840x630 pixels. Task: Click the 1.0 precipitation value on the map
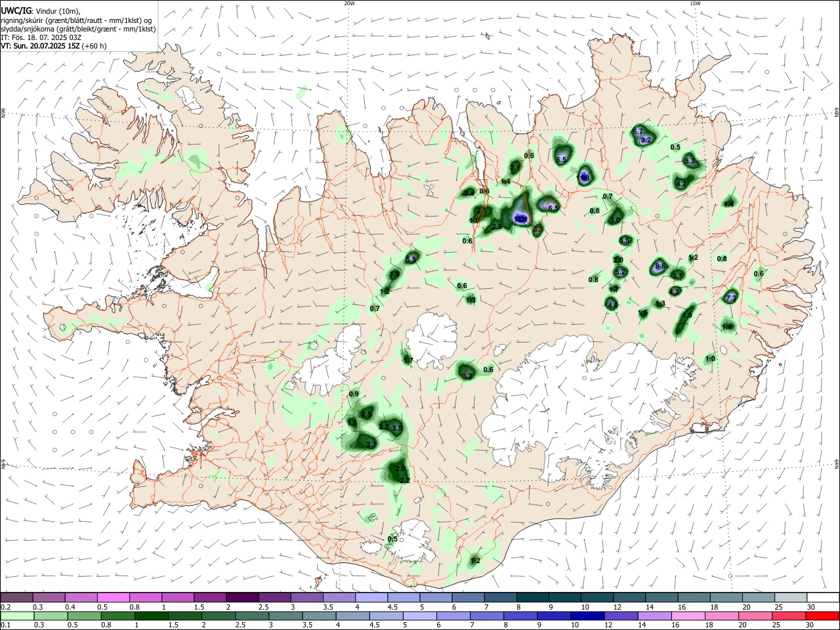click(x=710, y=359)
